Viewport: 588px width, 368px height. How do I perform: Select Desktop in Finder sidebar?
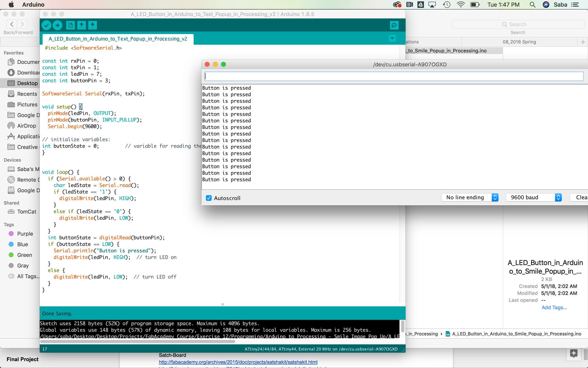(20, 83)
